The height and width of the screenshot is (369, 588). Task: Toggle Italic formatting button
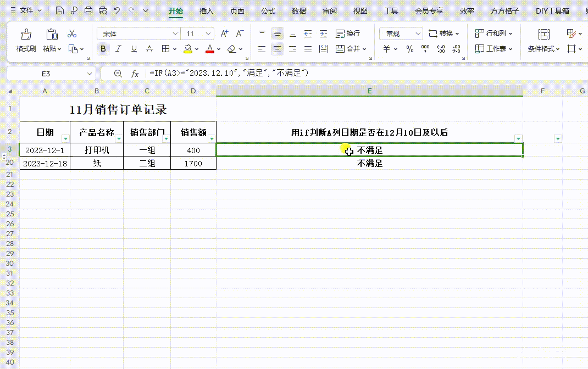tap(119, 49)
